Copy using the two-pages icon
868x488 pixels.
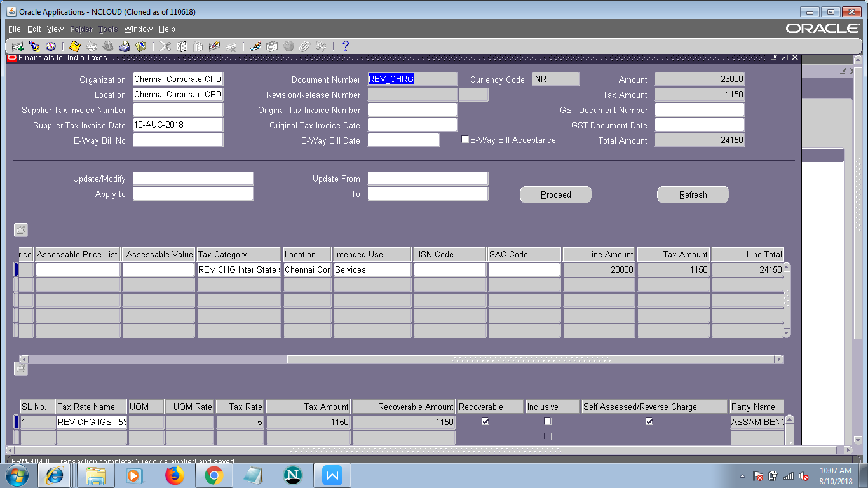(x=182, y=46)
